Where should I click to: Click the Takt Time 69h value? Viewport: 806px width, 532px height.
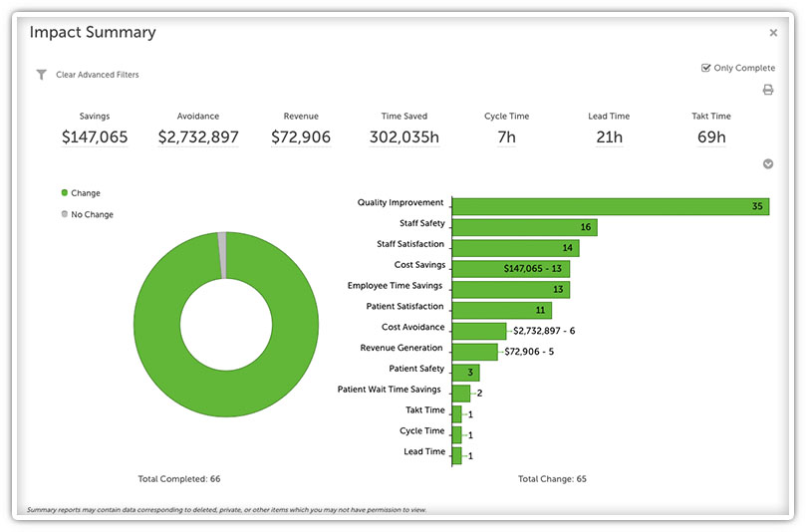click(x=711, y=137)
